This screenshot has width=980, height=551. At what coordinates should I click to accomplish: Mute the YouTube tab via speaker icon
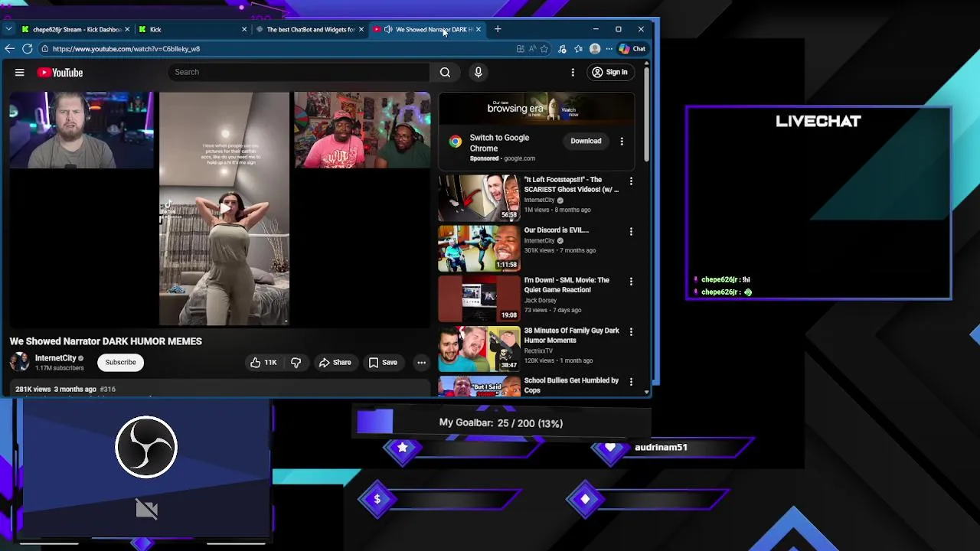pos(388,29)
